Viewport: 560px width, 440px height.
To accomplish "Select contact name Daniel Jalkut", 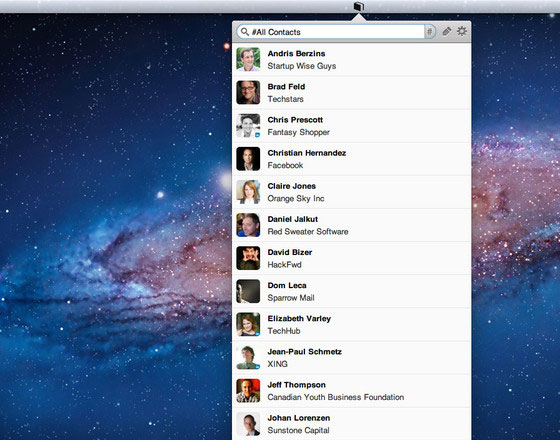I will 293,219.
